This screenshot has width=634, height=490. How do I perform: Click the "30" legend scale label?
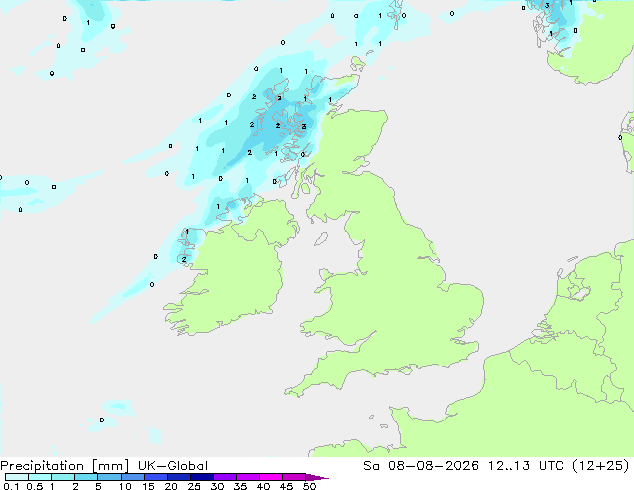tap(217, 486)
